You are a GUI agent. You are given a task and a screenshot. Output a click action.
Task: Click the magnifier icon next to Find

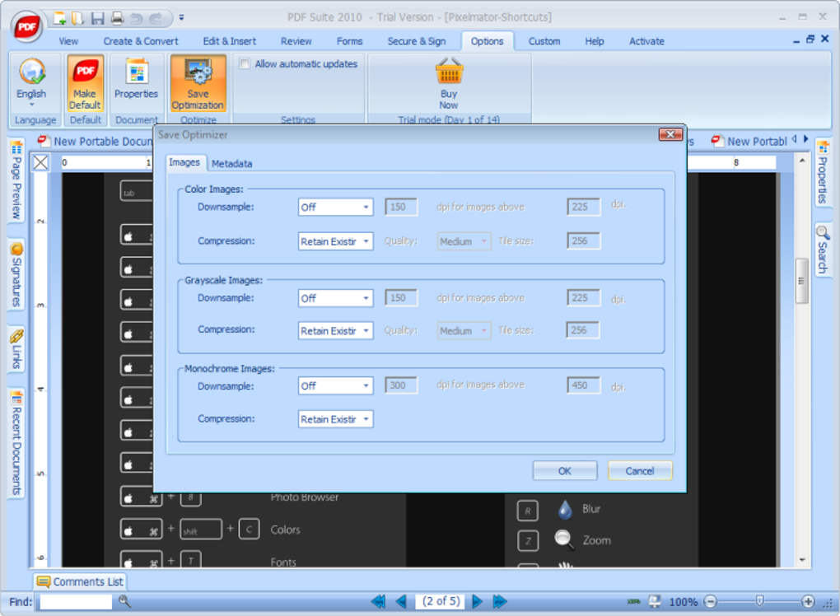tap(124, 601)
